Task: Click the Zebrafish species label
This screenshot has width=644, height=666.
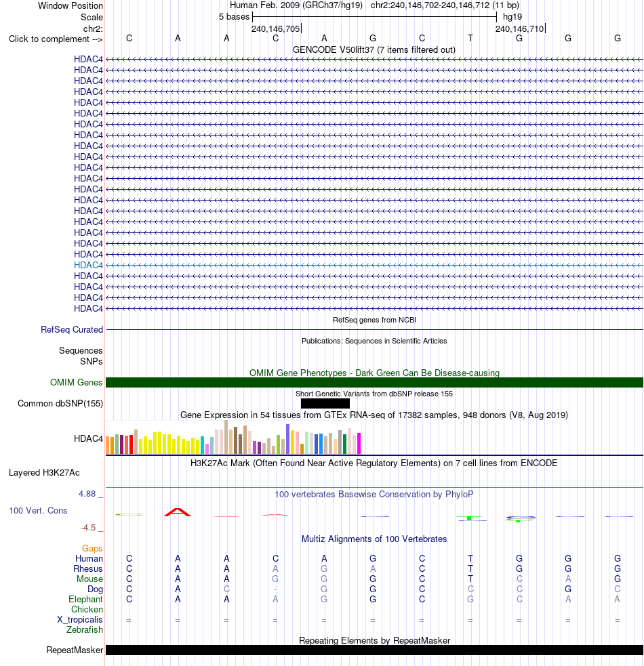Action: [85, 630]
